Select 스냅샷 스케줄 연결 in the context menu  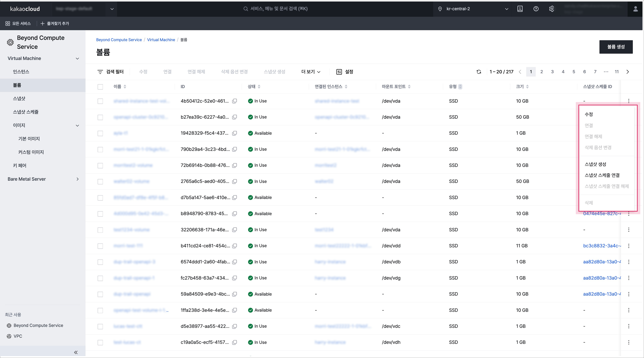(602, 175)
